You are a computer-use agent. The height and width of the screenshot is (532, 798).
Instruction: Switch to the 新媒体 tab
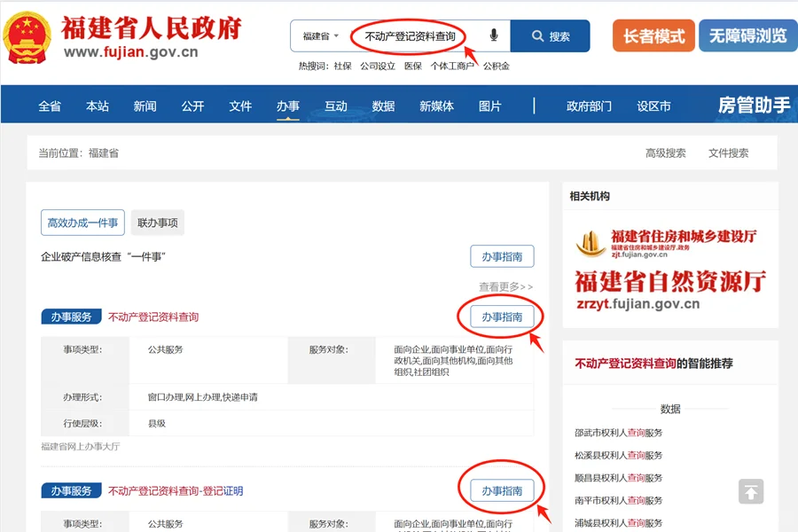coord(436,106)
